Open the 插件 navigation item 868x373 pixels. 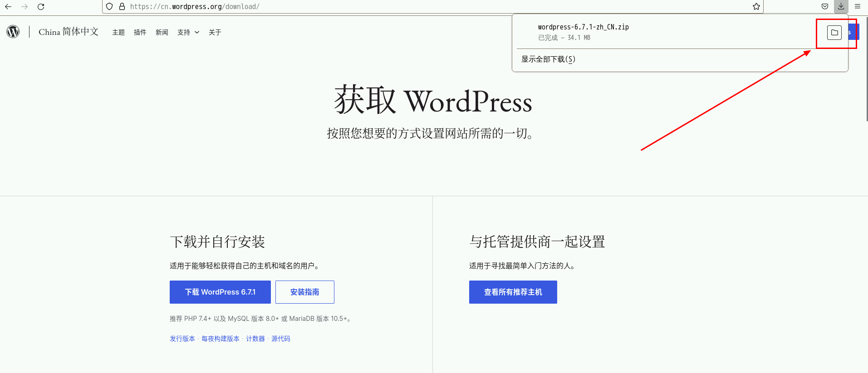(140, 32)
